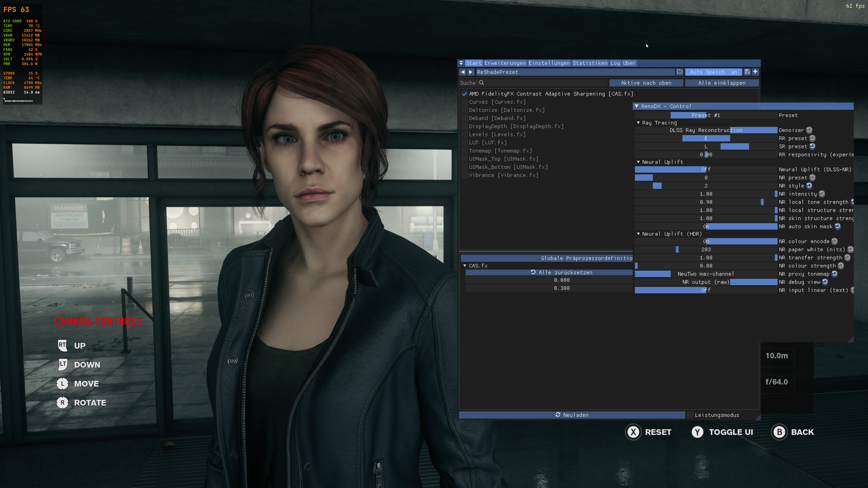Enable the Daltonize.fx effect checkbox

(x=464, y=110)
